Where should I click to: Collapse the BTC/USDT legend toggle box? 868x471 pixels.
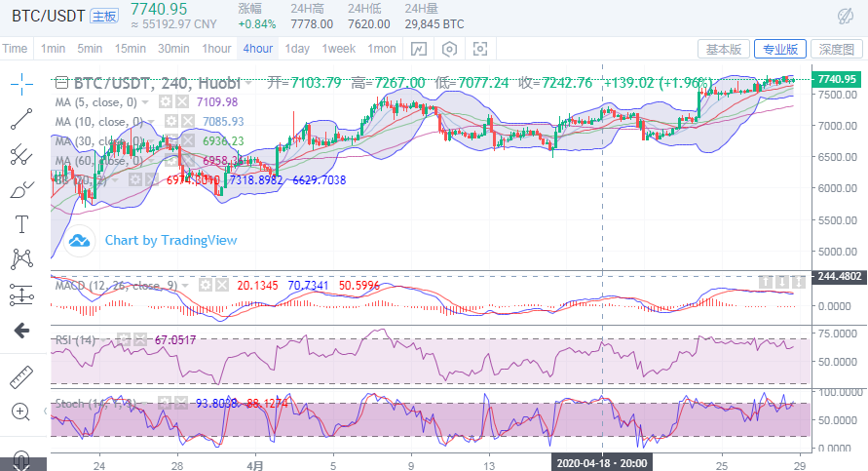pyautogui.click(x=61, y=83)
